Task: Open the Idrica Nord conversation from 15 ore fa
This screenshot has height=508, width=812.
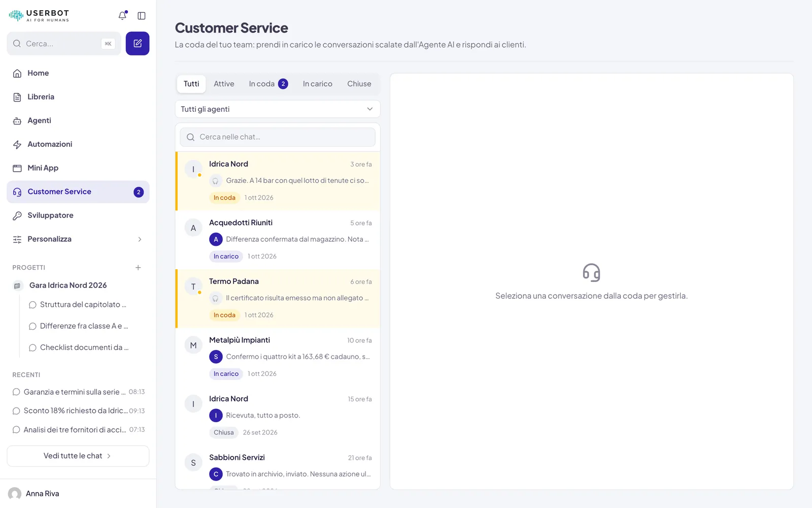Action: click(x=278, y=416)
